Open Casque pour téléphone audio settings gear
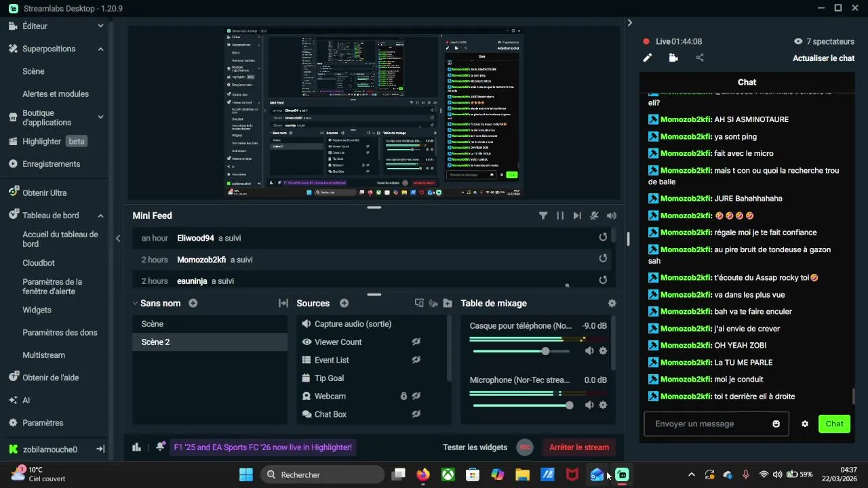Viewport: 868px width, 488px height. click(603, 351)
